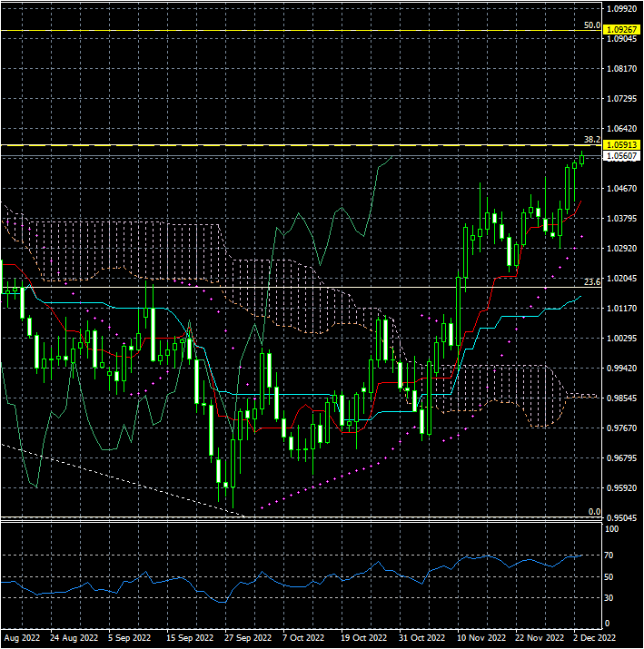Click the 1.02045 price scale value
644x649 pixels.
click(x=621, y=279)
